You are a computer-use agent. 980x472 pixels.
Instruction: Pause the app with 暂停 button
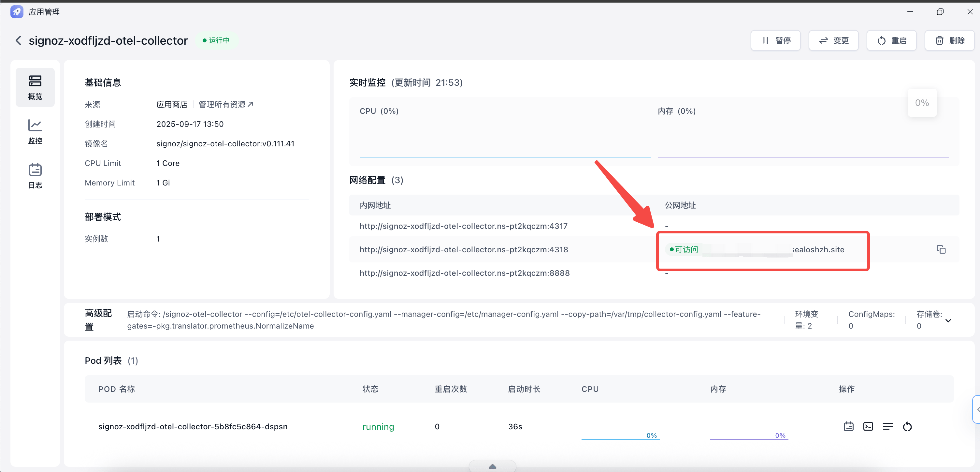pos(775,40)
